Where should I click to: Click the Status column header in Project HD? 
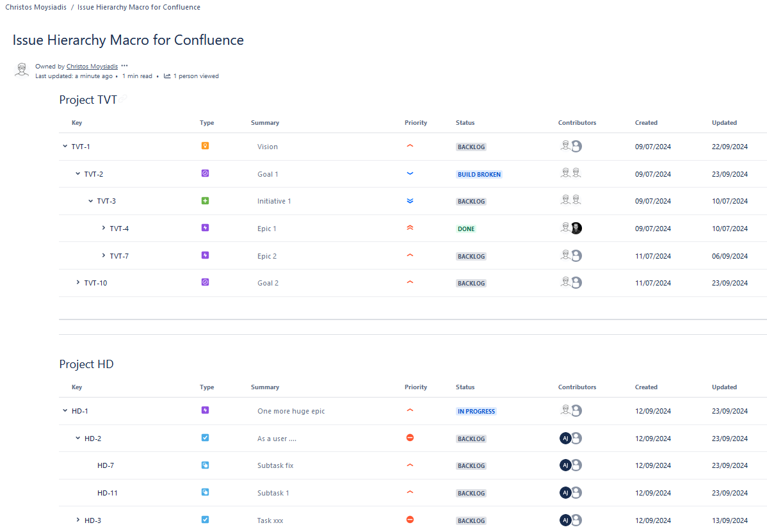[465, 387]
